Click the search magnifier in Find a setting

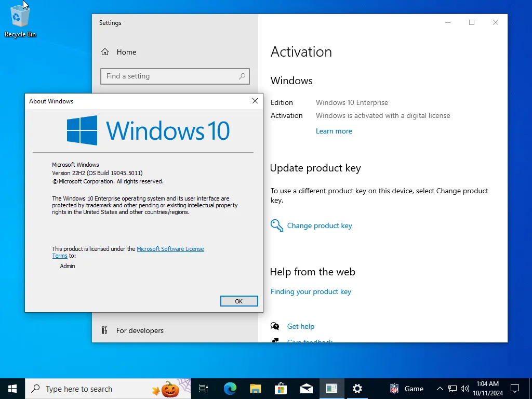(x=242, y=76)
